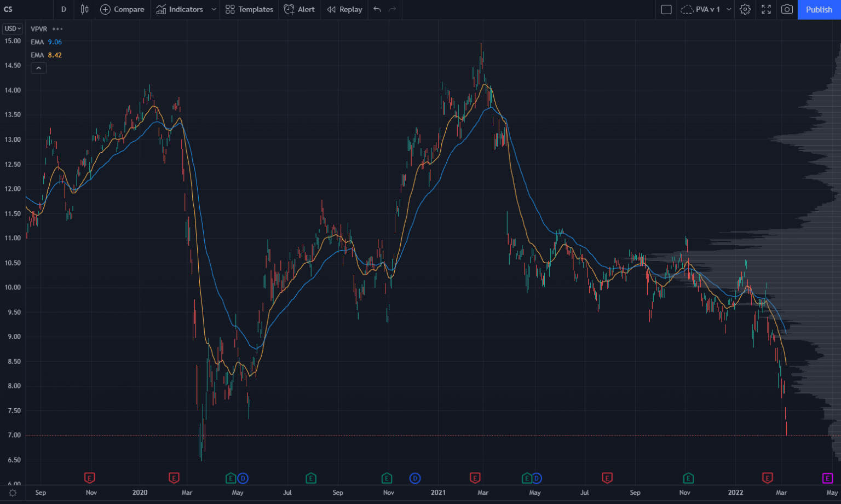Click the 2020 label on the time axis

(140, 493)
